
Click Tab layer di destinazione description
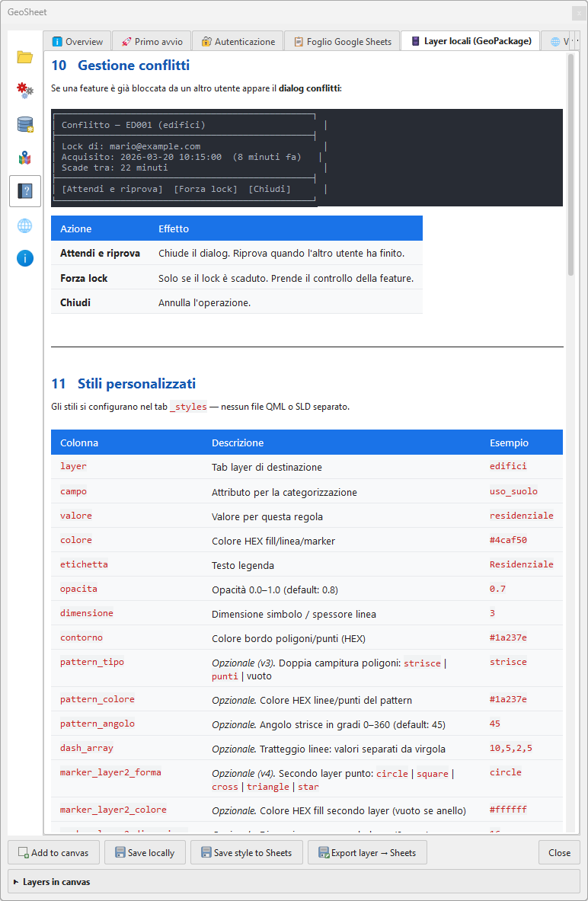(267, 467)
